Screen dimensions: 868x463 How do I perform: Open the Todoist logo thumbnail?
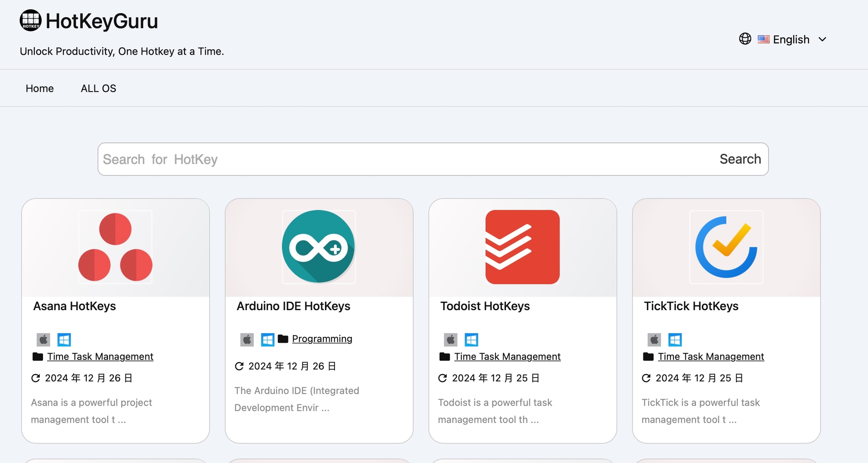[523, 247]
